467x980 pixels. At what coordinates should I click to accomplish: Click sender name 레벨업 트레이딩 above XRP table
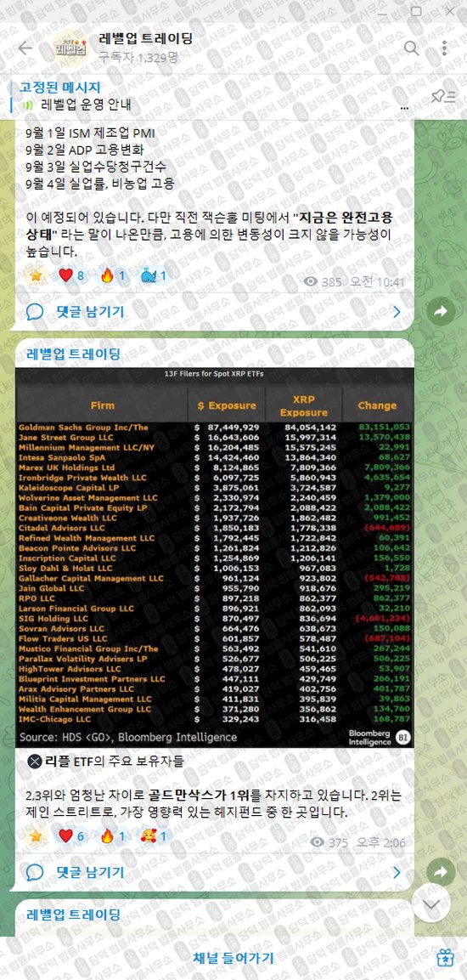(x=74, y=354)
